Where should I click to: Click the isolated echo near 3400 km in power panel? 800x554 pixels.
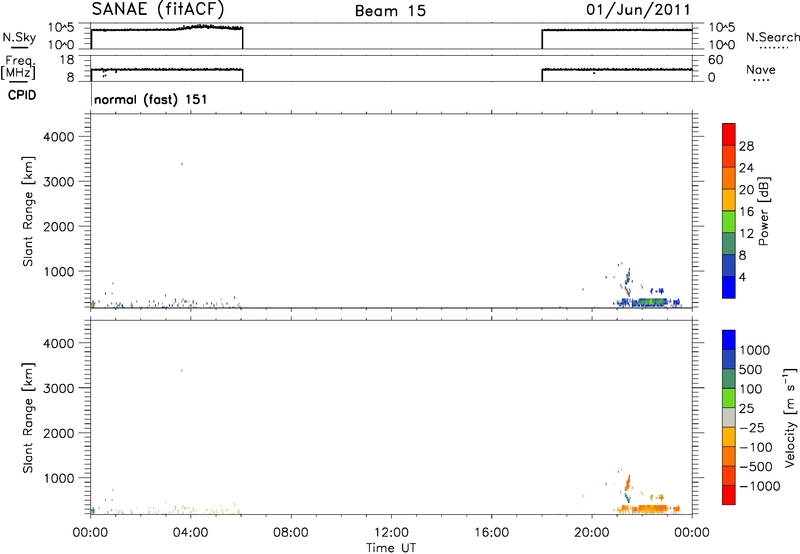coord(182,164)
